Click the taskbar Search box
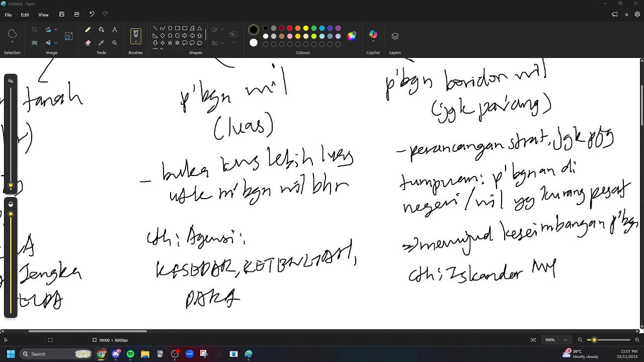 tap(56, 354)
